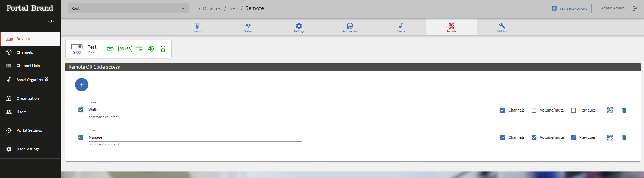
Task: Open Terms & Conditions
Action: [569, 8]
